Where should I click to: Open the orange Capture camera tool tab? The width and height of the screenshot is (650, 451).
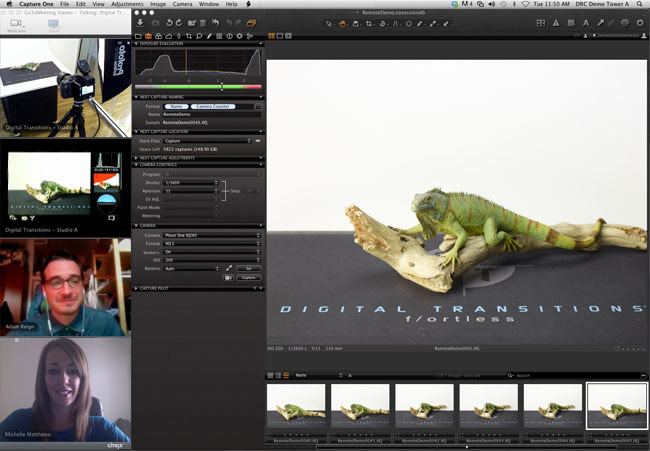pyautogui.click(x=148, y=36)
